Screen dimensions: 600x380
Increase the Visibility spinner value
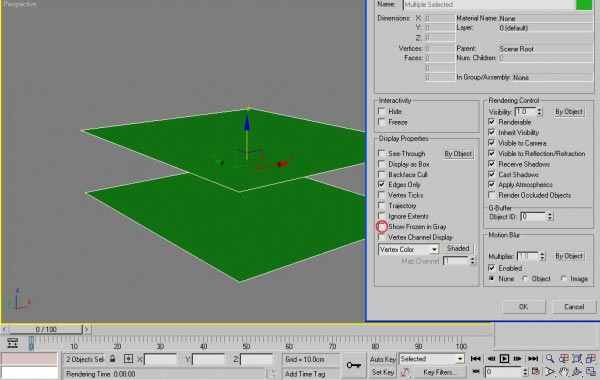539,109
